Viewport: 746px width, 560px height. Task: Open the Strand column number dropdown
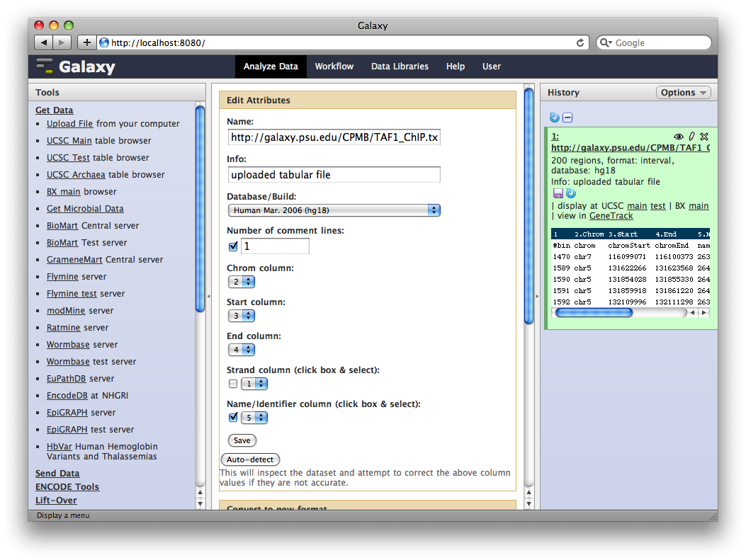[254, 384]
